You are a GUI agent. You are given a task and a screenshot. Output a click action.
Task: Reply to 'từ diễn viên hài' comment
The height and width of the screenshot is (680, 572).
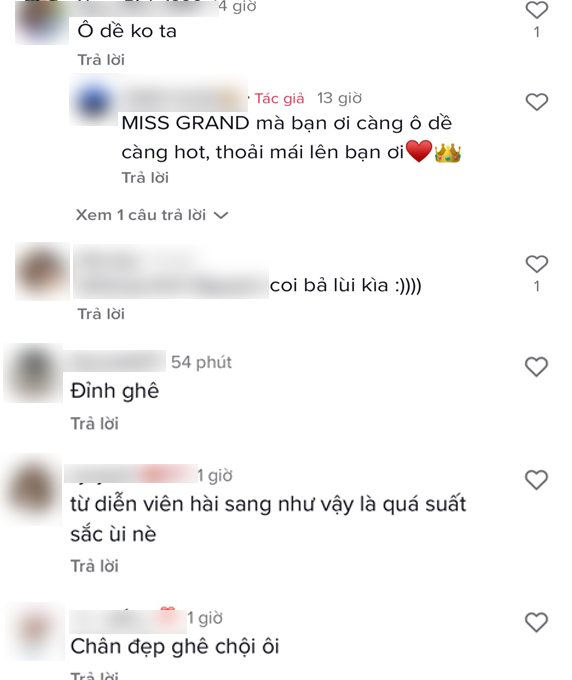click(95, 566)
